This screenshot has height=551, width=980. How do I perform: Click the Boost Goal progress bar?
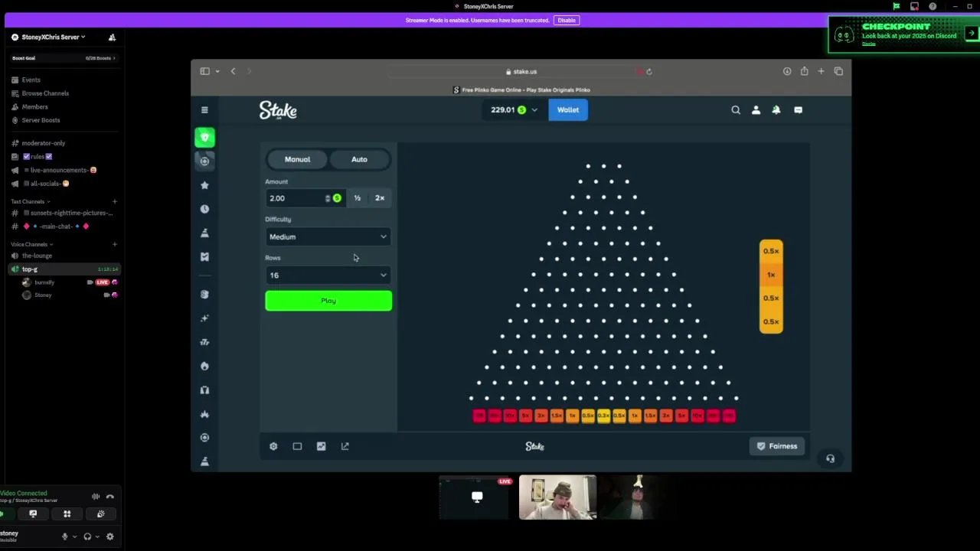[63, 58]
